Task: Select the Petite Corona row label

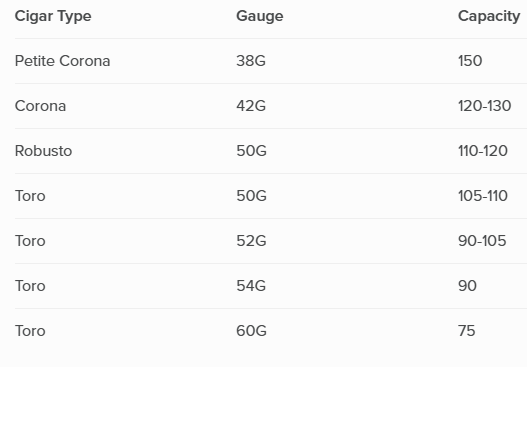Action: [x=63, y=61]
